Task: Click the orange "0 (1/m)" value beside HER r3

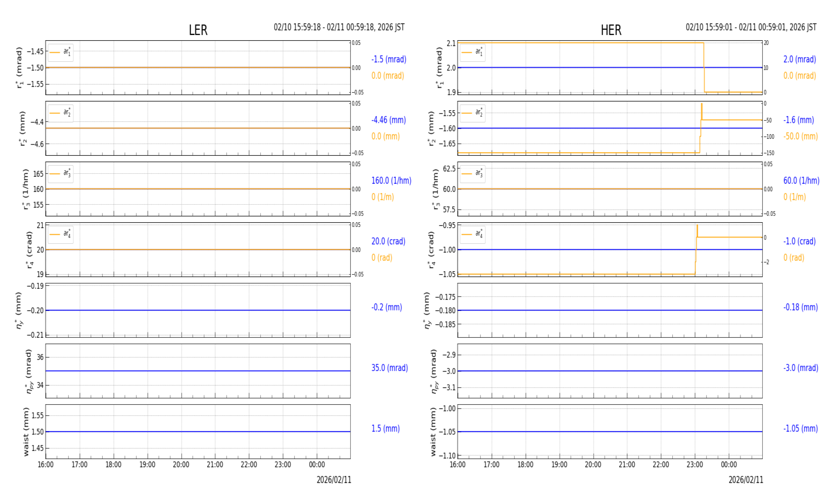Action: click(x=794, y=197)
